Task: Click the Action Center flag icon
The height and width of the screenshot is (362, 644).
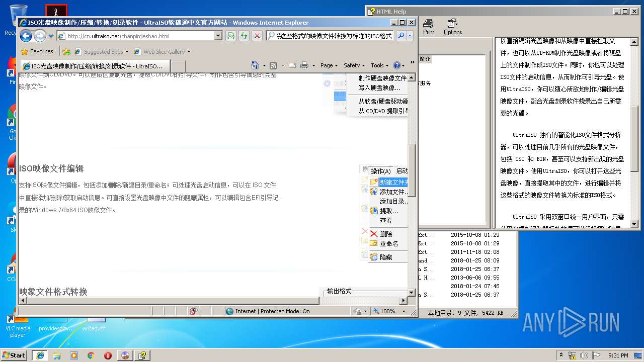Action: click(596, 355)
